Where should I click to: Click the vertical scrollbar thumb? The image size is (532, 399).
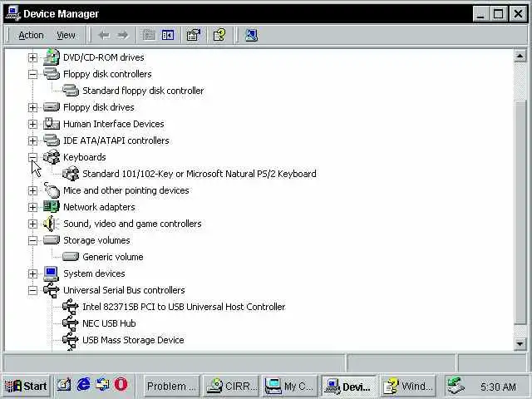coord(520,212)
